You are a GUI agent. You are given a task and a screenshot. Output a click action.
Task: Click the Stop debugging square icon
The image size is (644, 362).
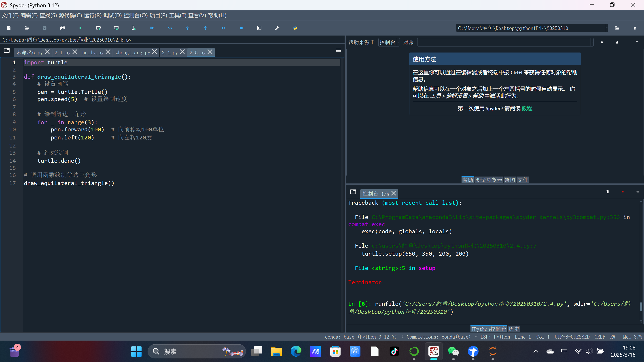coord(241,28)
